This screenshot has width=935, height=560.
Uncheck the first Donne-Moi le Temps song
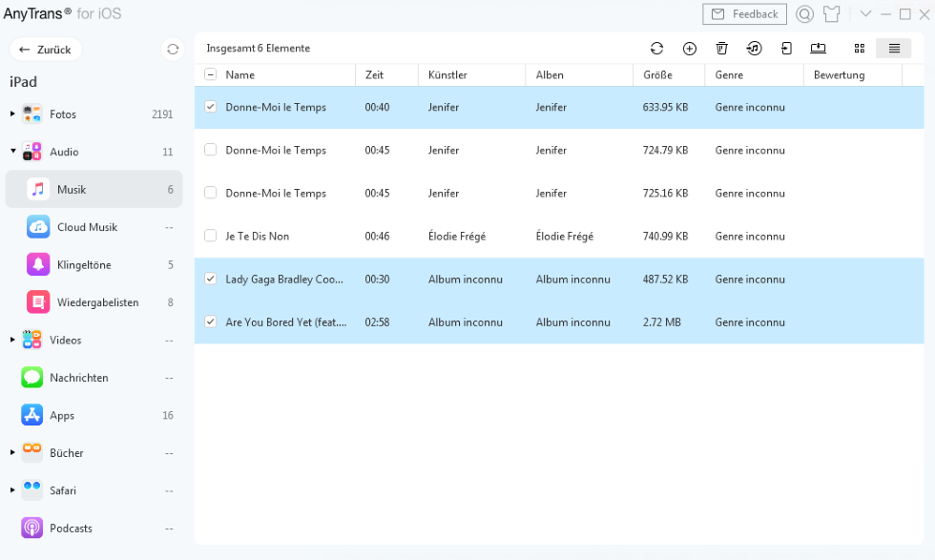(211, 107)
